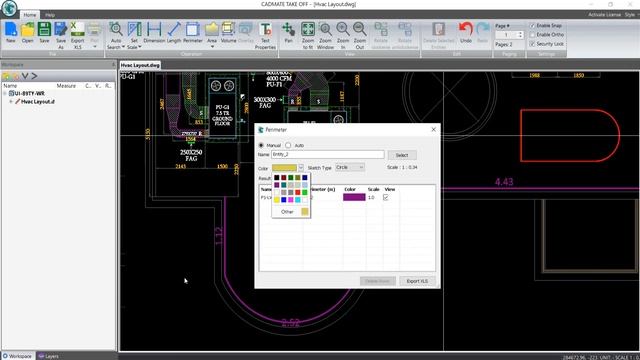Expand the UI-BSTY-WR tree node
Viewport: 640px width, 360px height.
[4, 93]
